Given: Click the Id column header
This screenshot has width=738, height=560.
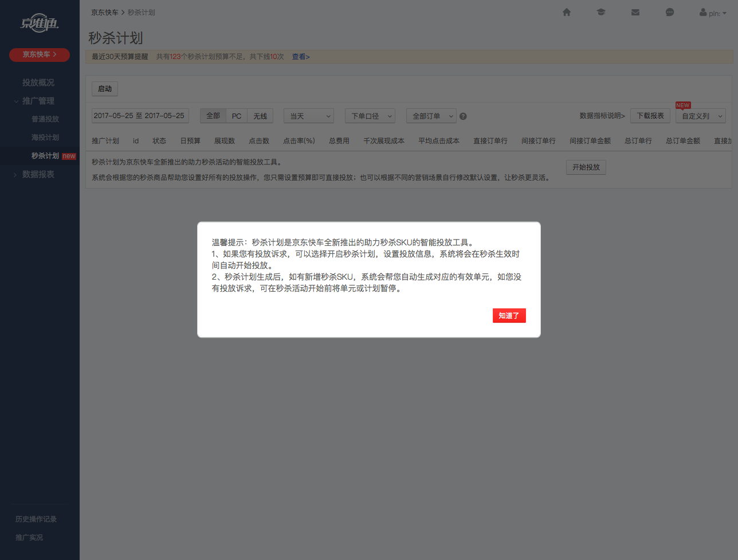Looking at the screenshot, I should pos(136,141).
